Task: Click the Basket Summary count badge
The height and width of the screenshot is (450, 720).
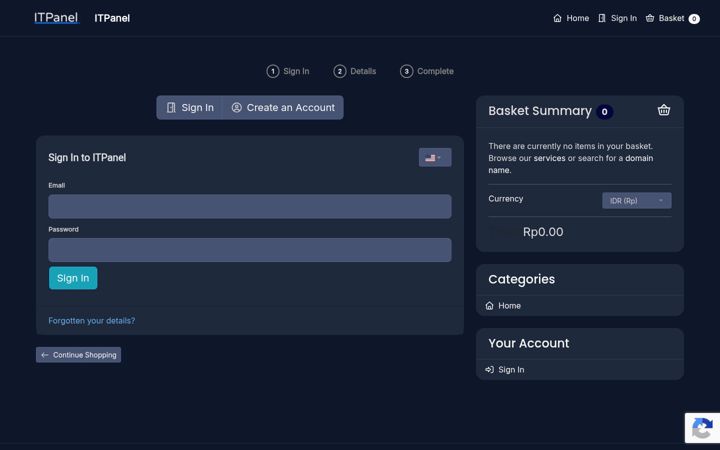Action: [x=604, y=112]
